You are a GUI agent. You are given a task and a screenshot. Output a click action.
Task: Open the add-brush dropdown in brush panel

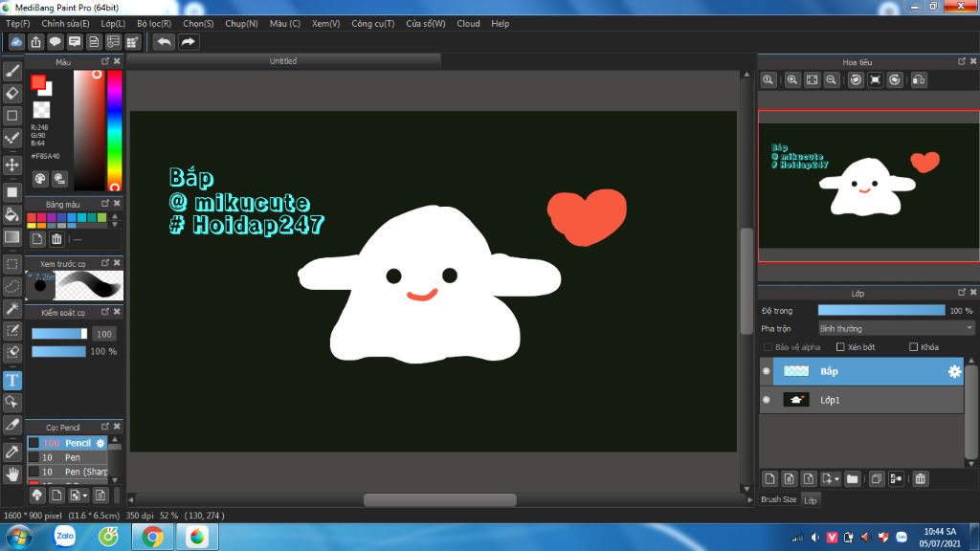tap(78, 496)
